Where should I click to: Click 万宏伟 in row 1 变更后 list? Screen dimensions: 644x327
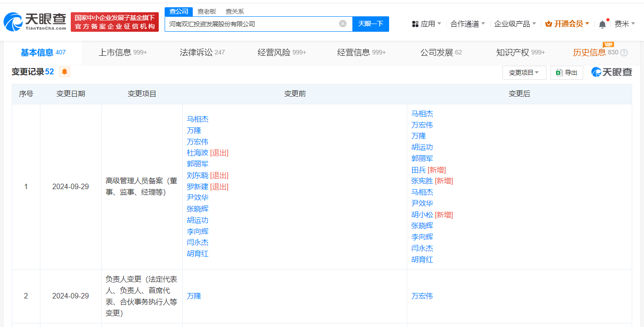(x=422, y=125)
